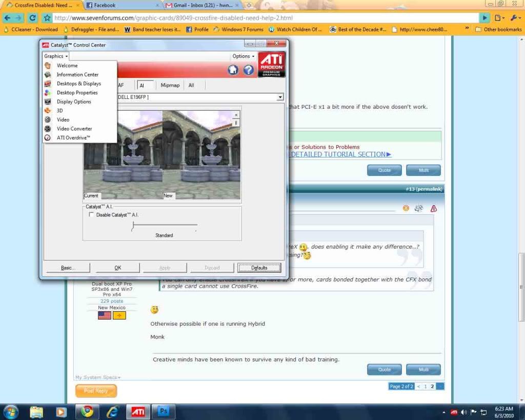Screen dimensions: 525x420
Task: Switch to the Mipmap tab
Action: (x=170, y=85)
